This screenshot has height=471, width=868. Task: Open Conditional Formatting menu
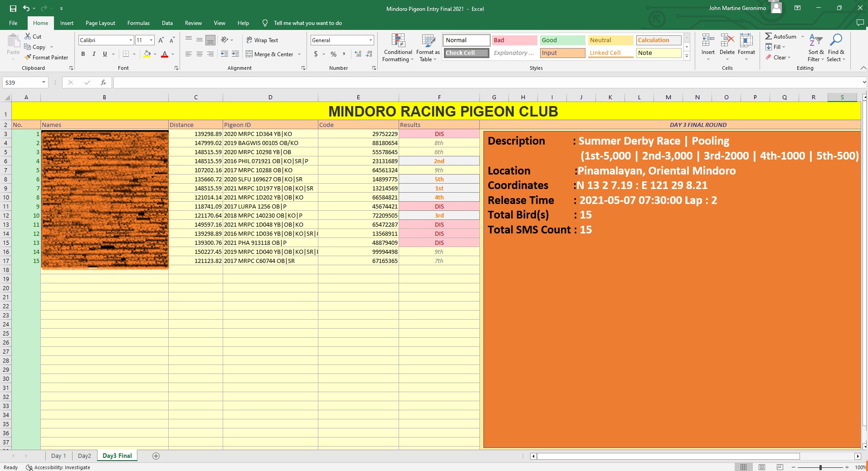(398, 48)
